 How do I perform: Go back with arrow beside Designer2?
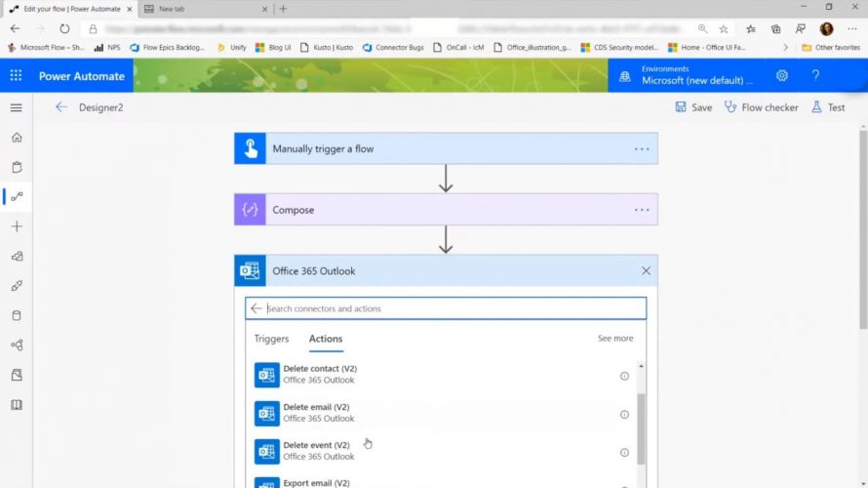(60, 107)
